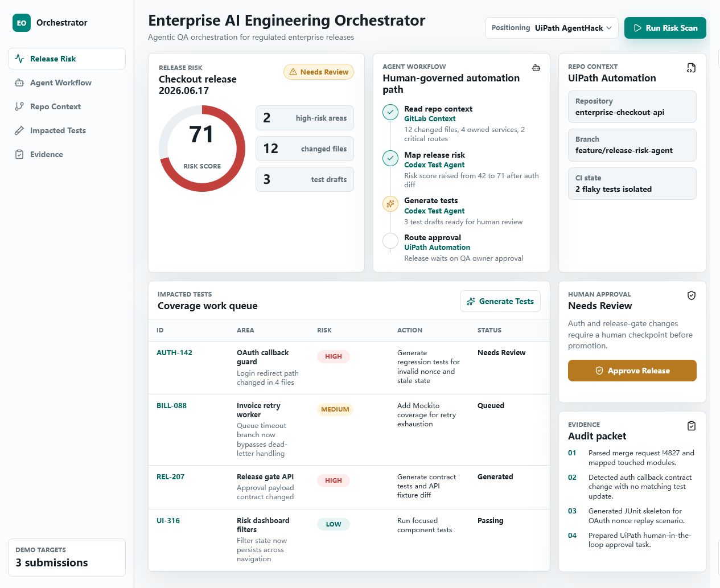Click the Demo Targets 3 submissions card
Viewport: 720px width, 588px height.
tap(67, 557)
